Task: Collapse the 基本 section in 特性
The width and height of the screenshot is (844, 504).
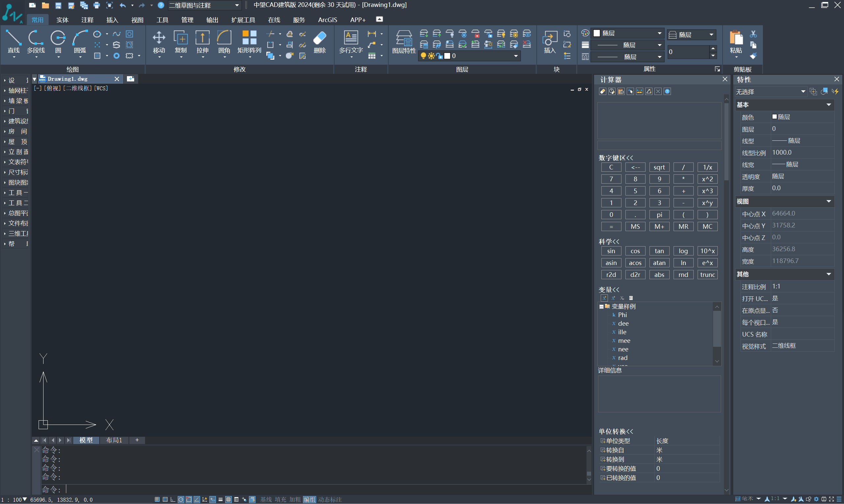Action: (829, 104)
